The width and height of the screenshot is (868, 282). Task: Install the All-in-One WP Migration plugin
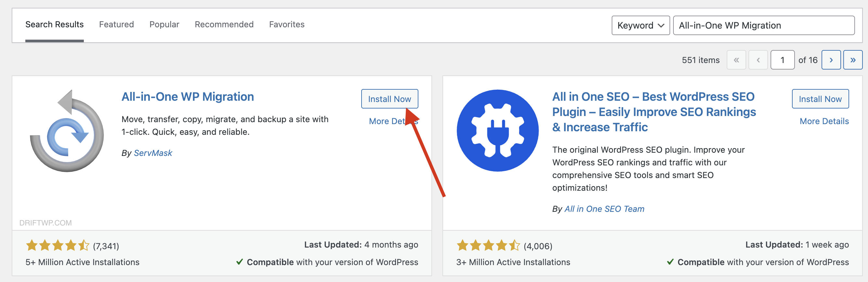point(389,99)
